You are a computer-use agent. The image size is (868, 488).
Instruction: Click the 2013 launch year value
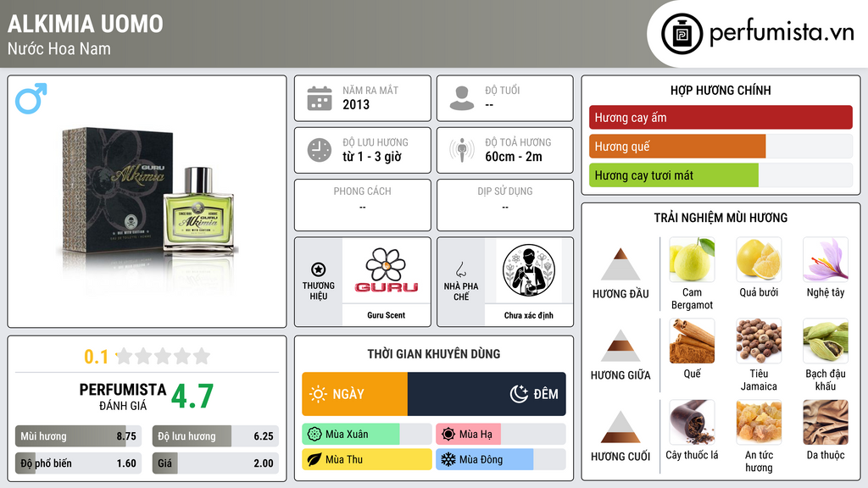coord(356,104)
